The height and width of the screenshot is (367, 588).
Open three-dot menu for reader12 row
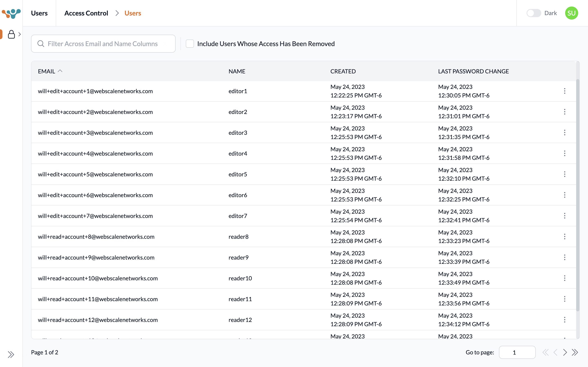pos(565,320)
